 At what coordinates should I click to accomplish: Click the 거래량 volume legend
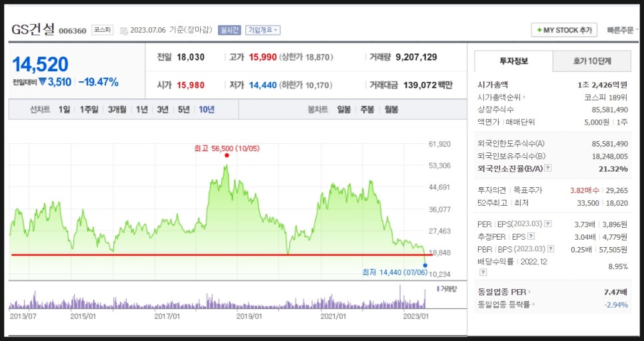pos(447,289)
